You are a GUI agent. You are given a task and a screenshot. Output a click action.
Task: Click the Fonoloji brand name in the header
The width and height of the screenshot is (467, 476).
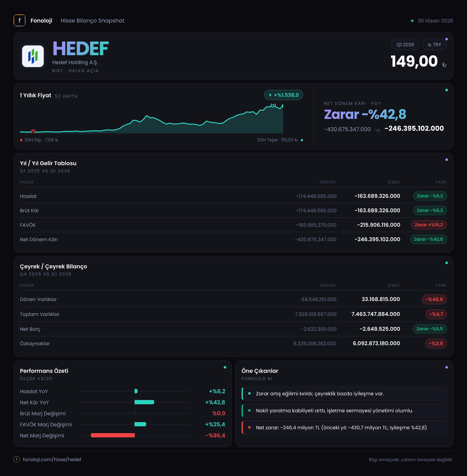pyautogui.click(x=41, y=21)
